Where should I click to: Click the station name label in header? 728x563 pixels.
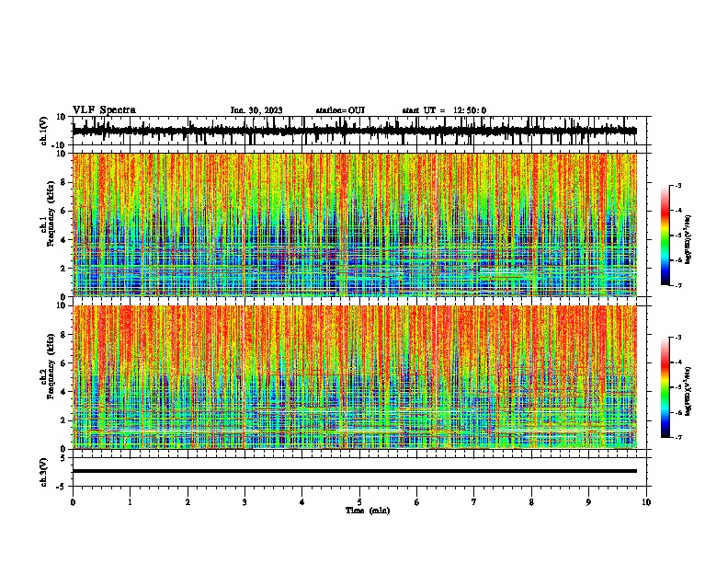340,110
